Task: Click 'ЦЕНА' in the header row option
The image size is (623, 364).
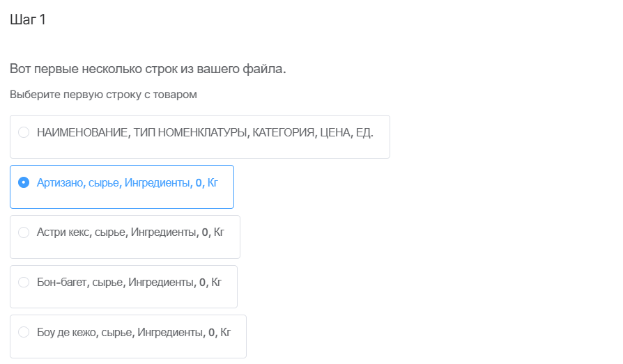Action: coord(333,132)
